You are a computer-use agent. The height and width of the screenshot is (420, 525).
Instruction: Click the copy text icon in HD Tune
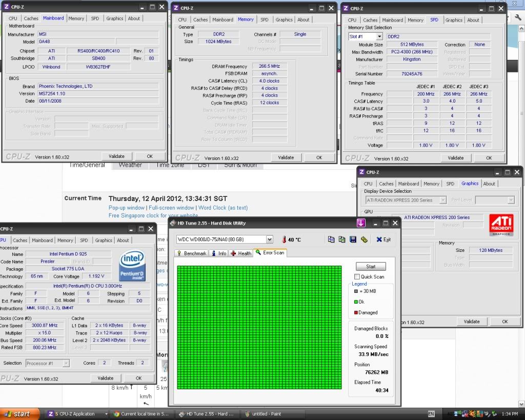tap(331, 239)
